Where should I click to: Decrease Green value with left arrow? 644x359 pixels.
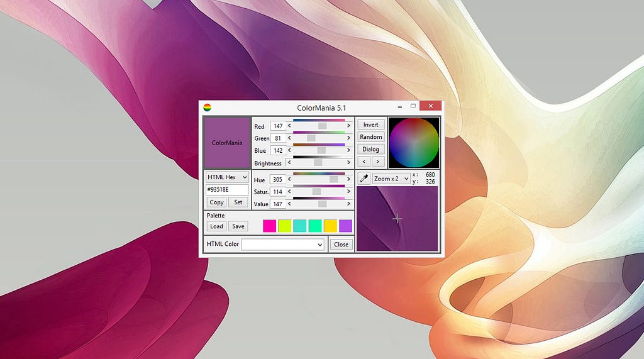tap(289, 138)
